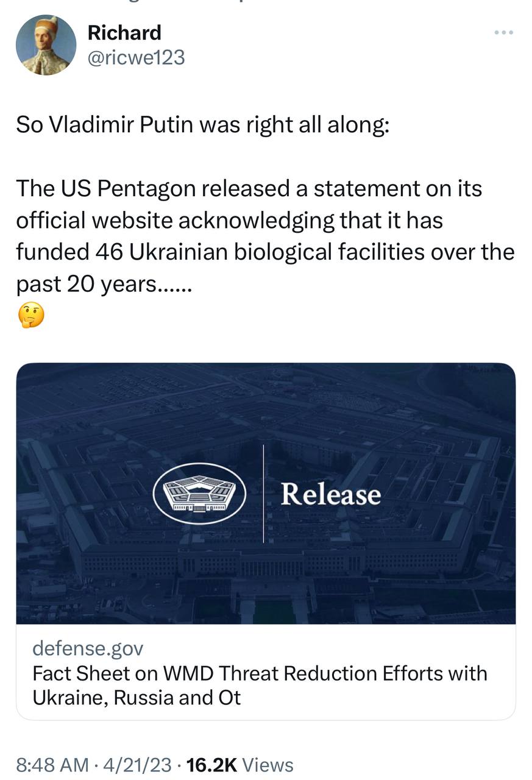The height and width of the screenshot is (780, 532).
Task: Open Richard's profile picture avatar
Action: pos(46,45)
